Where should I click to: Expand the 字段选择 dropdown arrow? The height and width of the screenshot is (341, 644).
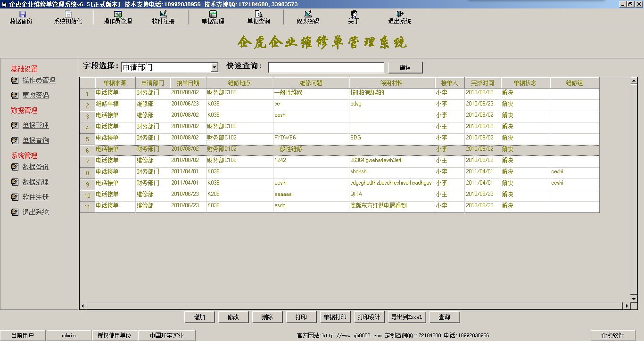tap(214, 67)
